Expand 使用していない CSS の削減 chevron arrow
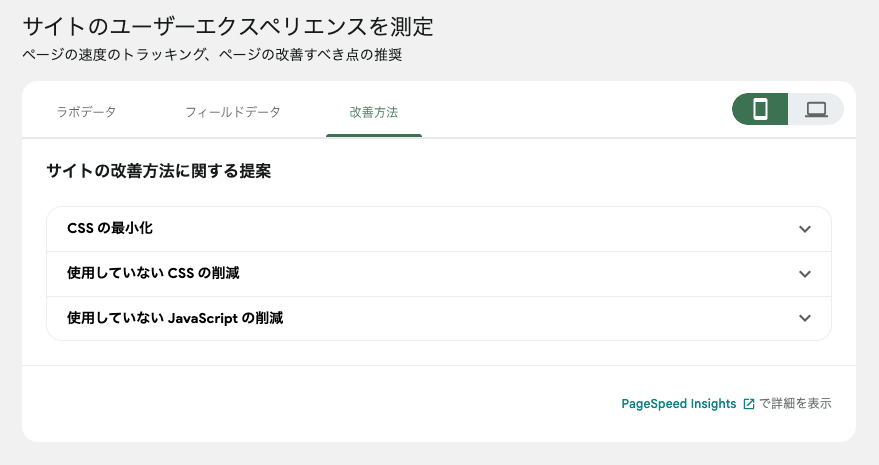 (805, 274)
